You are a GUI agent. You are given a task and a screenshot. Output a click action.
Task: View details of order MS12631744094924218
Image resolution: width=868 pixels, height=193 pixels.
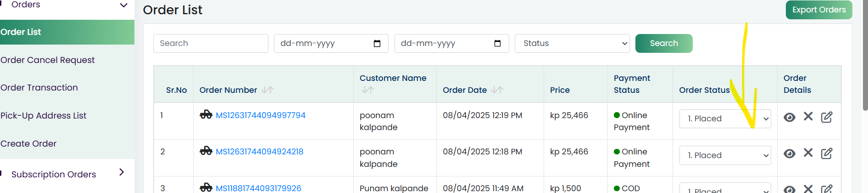pos(789,153)
